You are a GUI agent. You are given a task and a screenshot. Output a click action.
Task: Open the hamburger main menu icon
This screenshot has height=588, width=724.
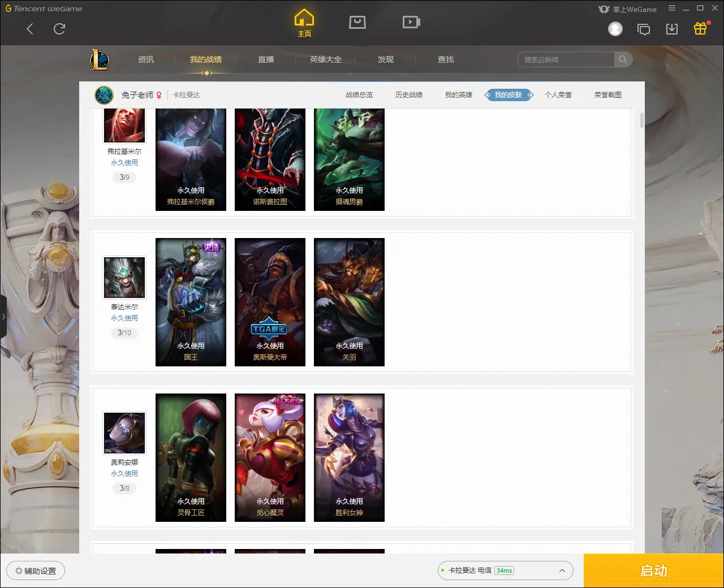pos(672,8)
